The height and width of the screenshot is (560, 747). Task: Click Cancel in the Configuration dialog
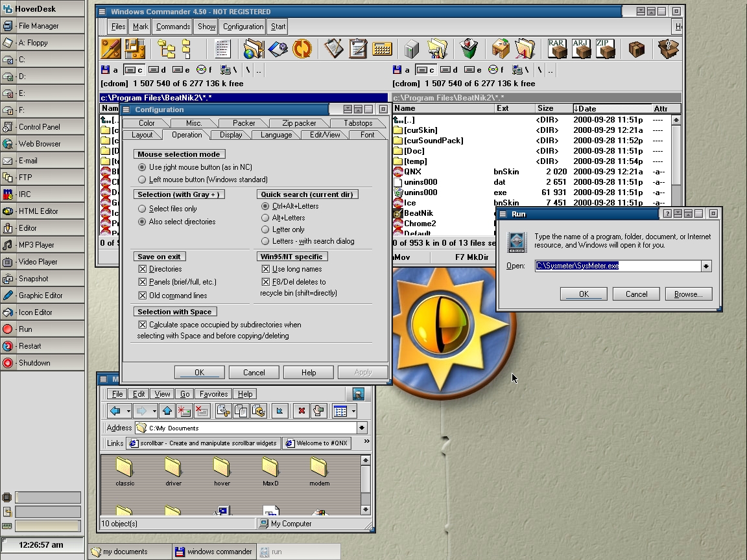(x=254, y=372)
